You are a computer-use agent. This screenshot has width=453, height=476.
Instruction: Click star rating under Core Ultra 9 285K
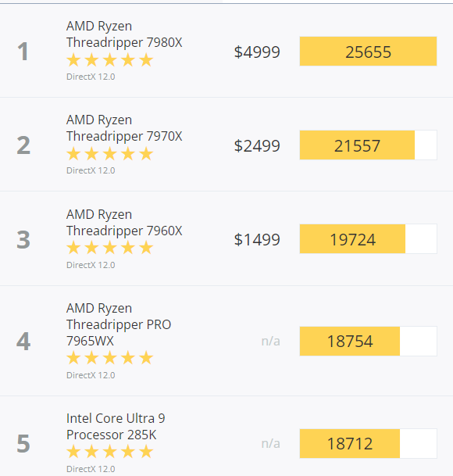tap(110, 452)
